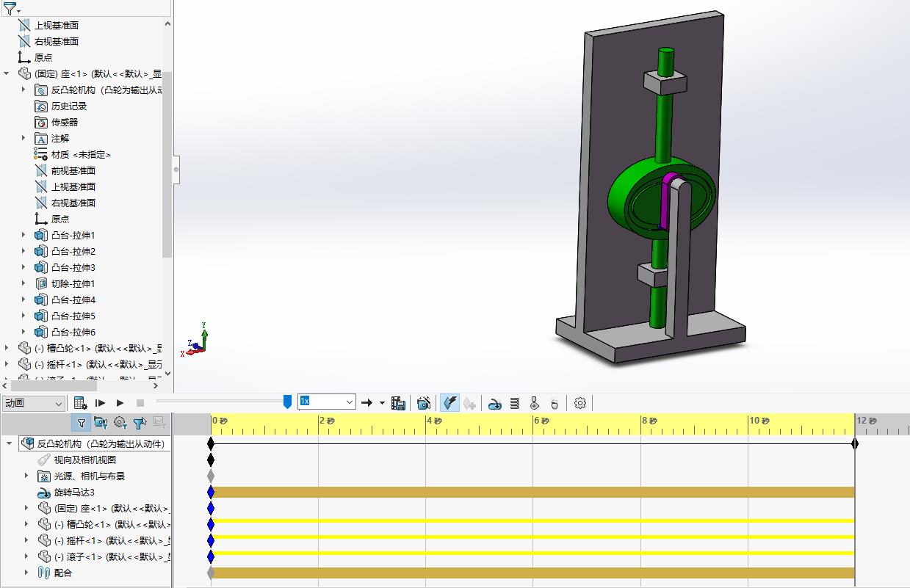The height and width of the screenshot is (588, 910).
Task: Click the panel collapse handle beside tree
Action: pyautogui.click(x=176, y=170)
